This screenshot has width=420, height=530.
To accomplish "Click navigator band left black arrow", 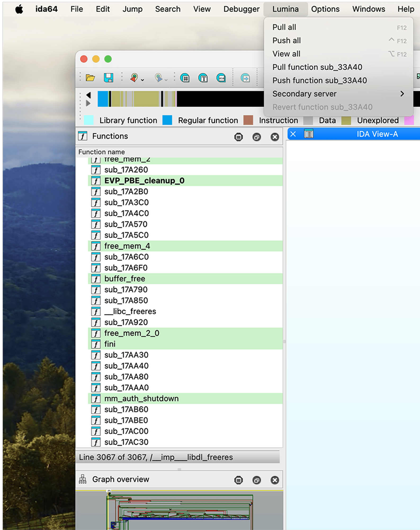I will click(x=88, y=95).
